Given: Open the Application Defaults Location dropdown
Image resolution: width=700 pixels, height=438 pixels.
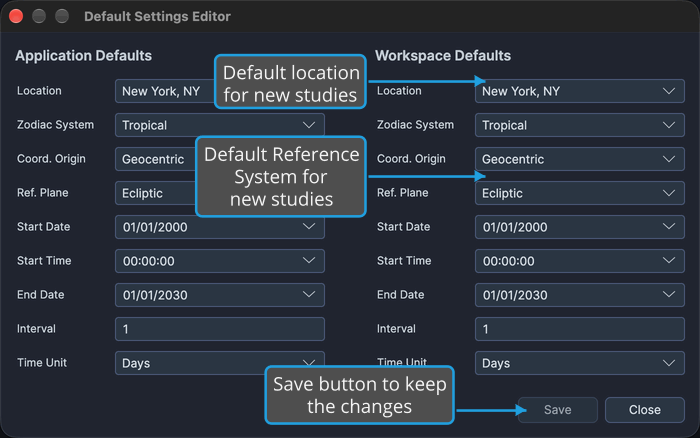Looking at the screenshot, I should tap(165, 91).
